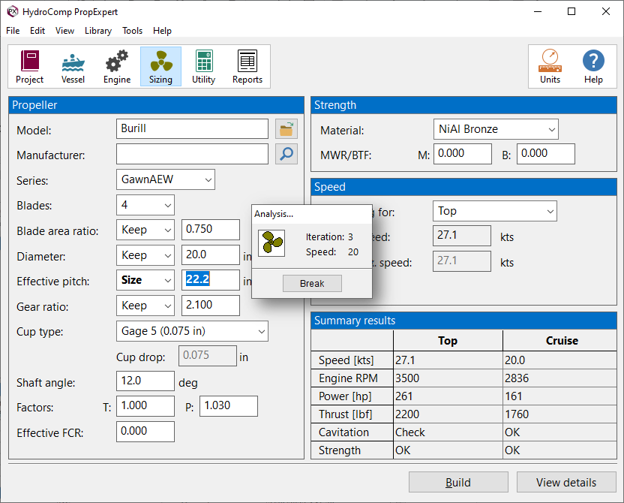Click the Cruise Speed cell 20.0
This screenshot has height=503, width=624.
coord(560,360)
